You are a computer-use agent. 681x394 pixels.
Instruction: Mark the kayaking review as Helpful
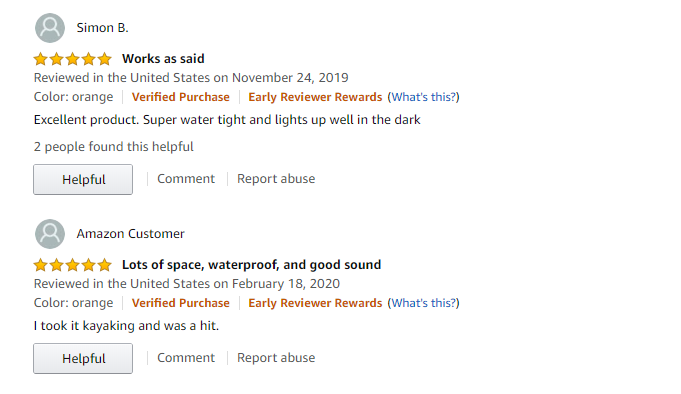click(83, 358)
